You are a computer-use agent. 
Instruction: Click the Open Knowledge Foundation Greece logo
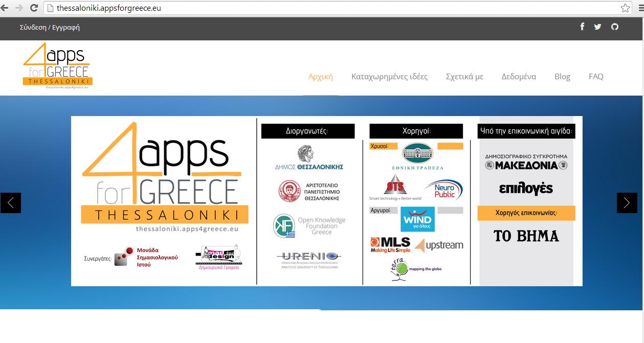coord(309,226)
